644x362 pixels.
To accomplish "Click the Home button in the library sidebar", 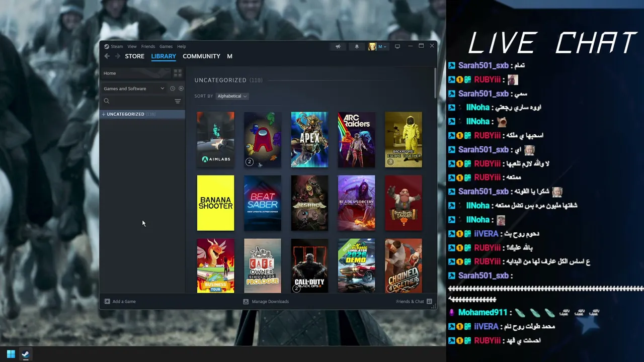I will [x=136, y=73].
